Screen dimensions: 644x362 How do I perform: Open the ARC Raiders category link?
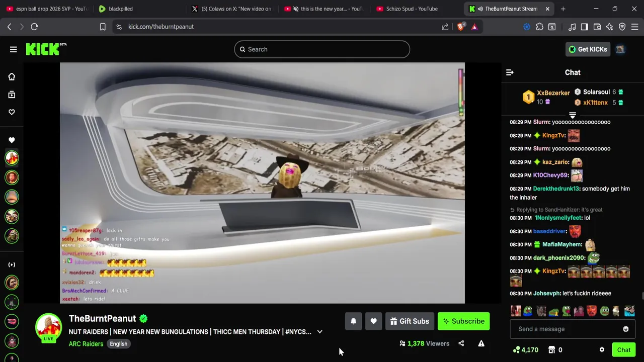86,344
